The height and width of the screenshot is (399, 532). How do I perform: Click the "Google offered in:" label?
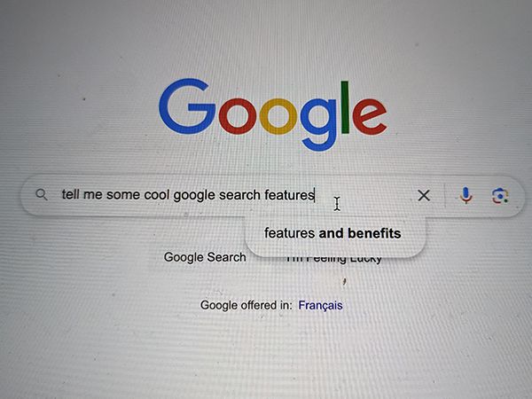(246, 305)
